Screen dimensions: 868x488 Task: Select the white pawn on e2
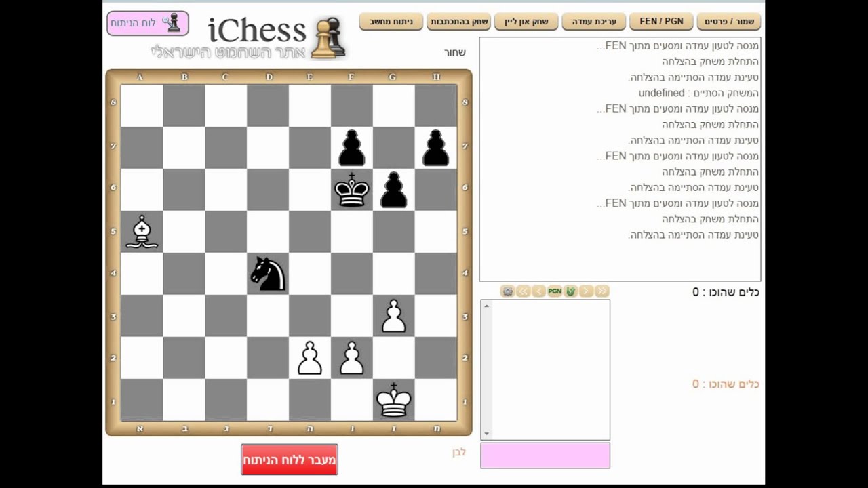310,358
